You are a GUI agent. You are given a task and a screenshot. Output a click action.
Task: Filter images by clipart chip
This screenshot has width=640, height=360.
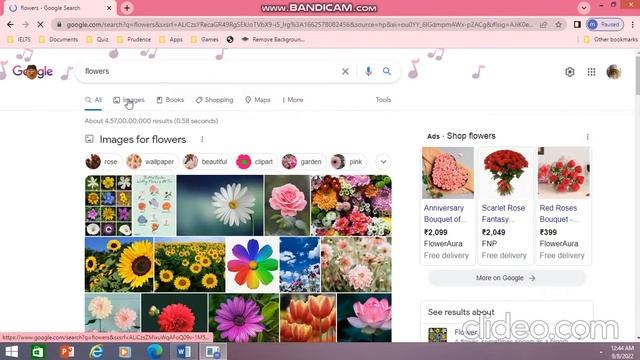point(256,162)
